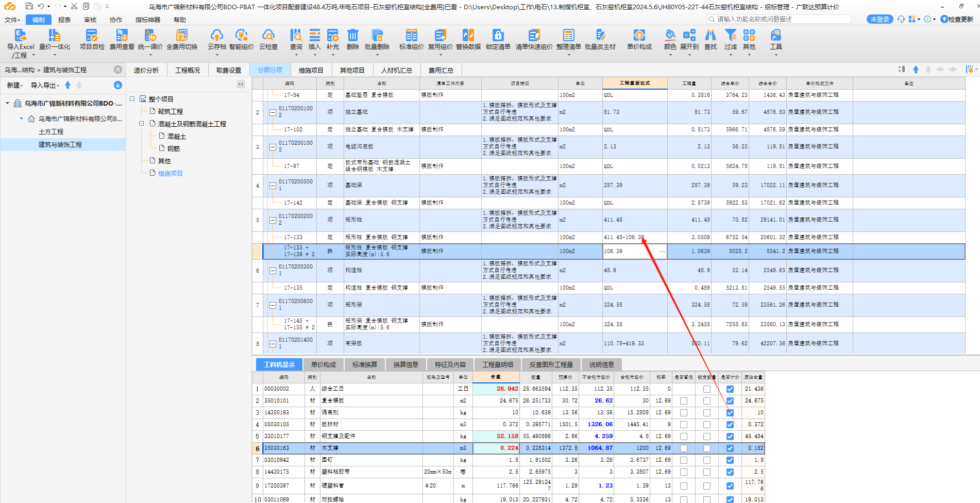Select 土方工程 in project tree
Screen dimensions: 980x503
(x=51, y=132)
